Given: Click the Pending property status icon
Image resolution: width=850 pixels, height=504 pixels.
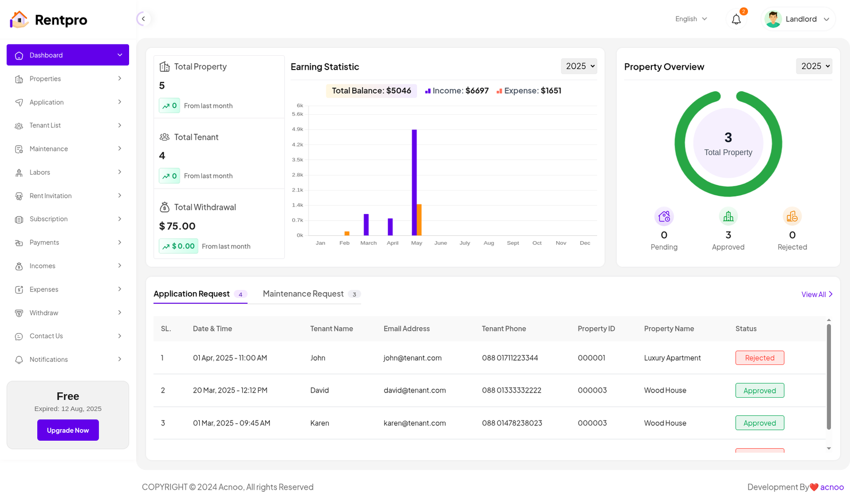Looking at the screenshot, I should (x=664, y=217).
